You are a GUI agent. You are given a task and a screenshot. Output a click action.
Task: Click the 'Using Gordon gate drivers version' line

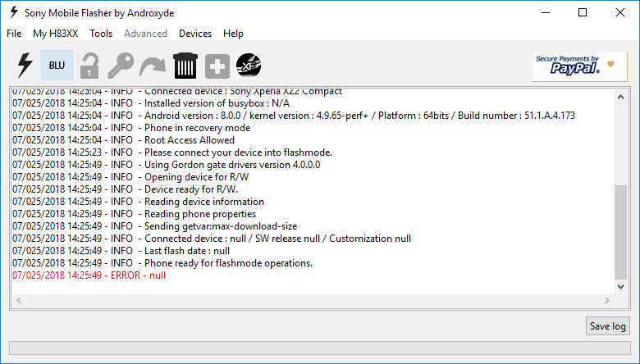(x=166, y=165)
